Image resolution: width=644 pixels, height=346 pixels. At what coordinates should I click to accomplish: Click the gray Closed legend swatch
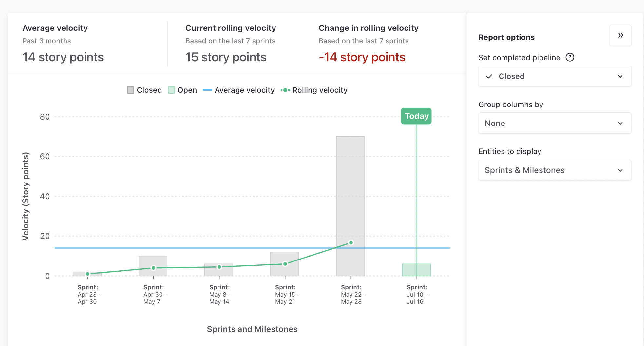(131, 90)
